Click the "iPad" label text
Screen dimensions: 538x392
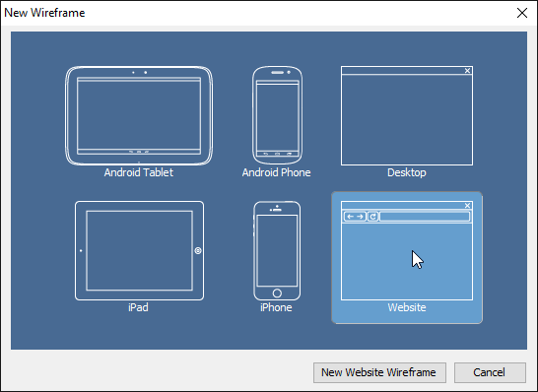[x=138, y=307]
